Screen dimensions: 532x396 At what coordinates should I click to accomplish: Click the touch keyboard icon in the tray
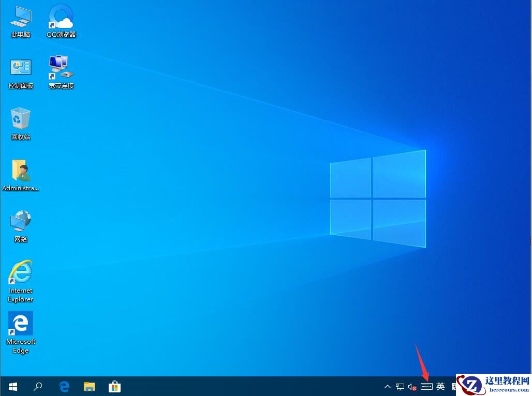tap(426, 386)
